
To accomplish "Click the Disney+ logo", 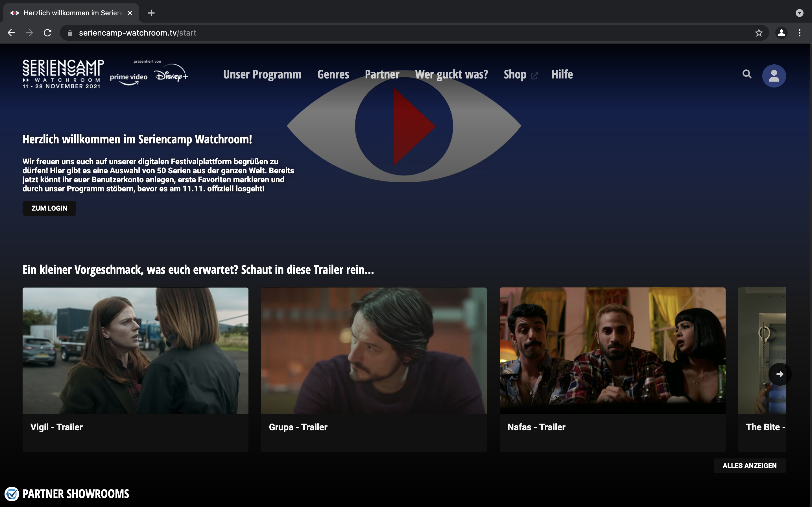I will pyautogui.click(x=171, y=73).
